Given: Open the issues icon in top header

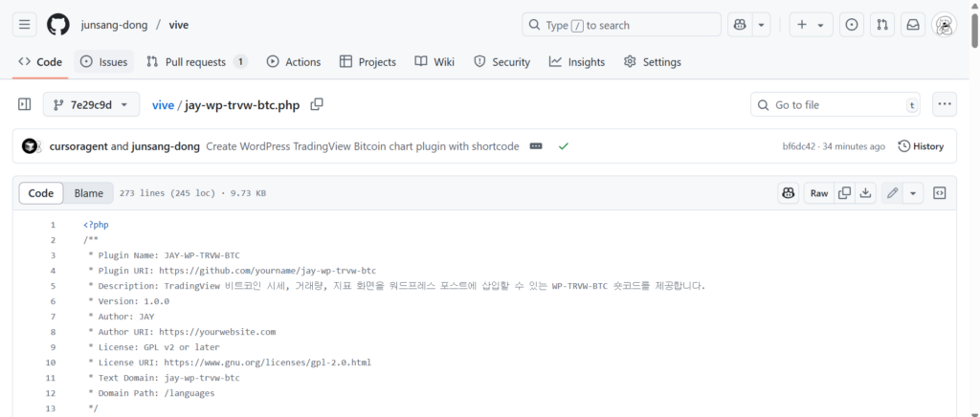Looking at the screenshot, I should point(851,25).
